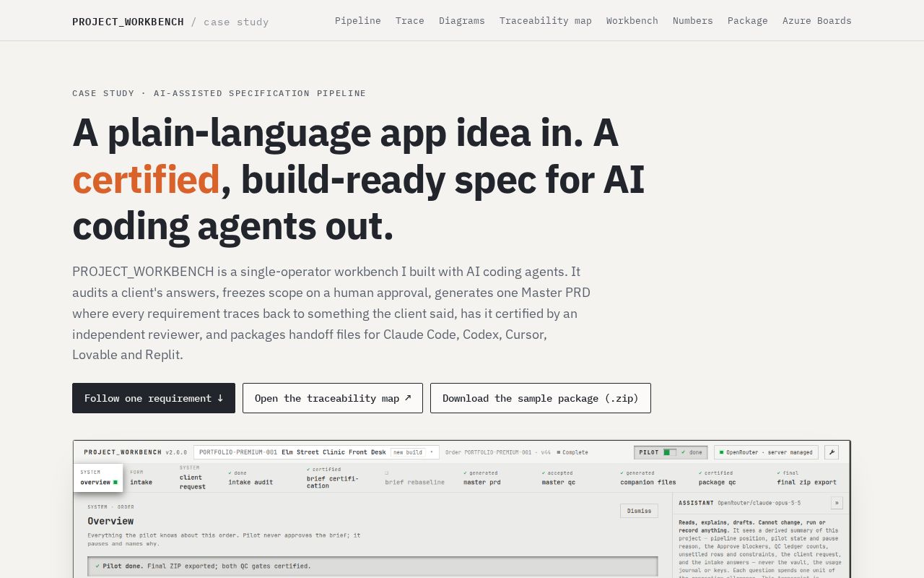Click the "ASSISTANT" panel title in the preview
The width and height of the screenshot is (924, 578).
coord(696,503)
